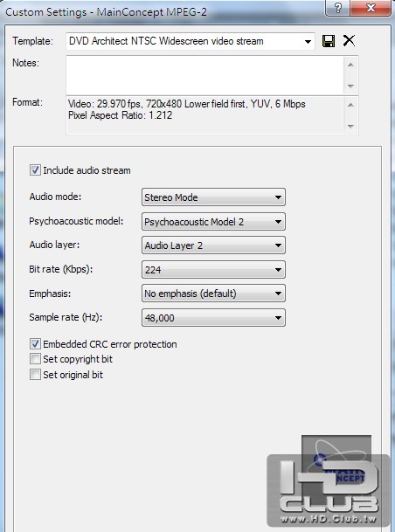Click the help question mark button

tap(337, 8)
